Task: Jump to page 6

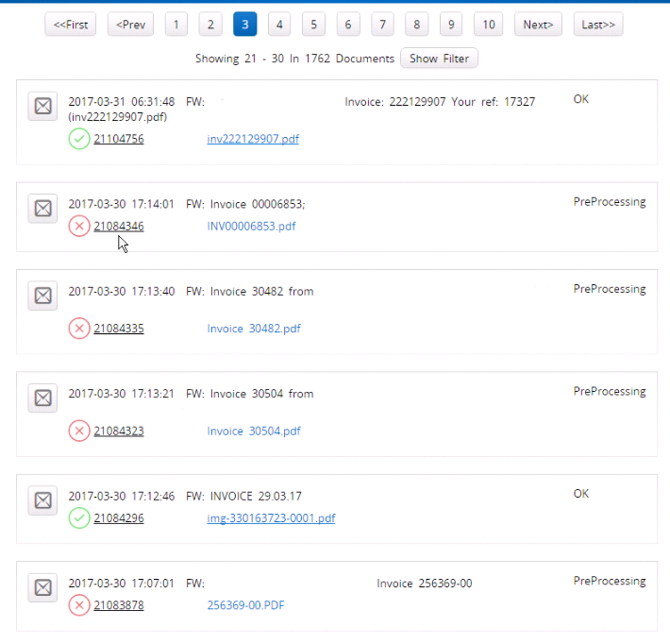Action: point(348,25)
